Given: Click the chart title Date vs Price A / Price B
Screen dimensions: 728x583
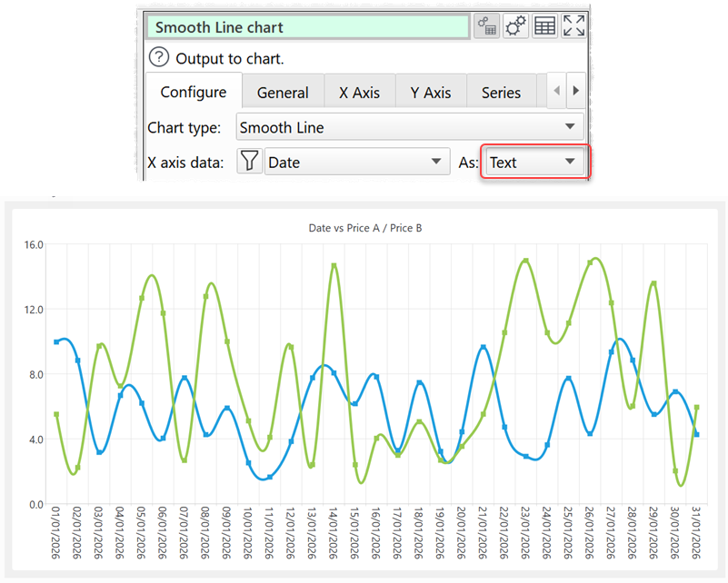Looking at the screenshot, I should point(365,228).
